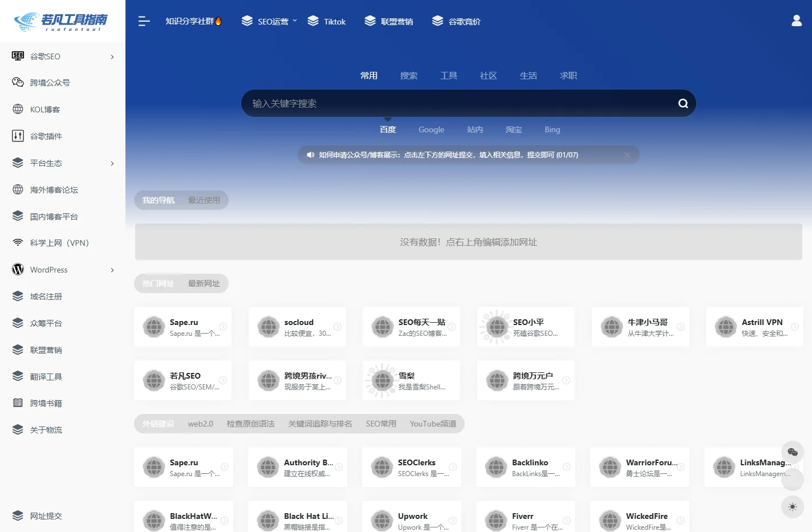
Task: Switch to the 生活 search category tab
Action: [529, 76]
